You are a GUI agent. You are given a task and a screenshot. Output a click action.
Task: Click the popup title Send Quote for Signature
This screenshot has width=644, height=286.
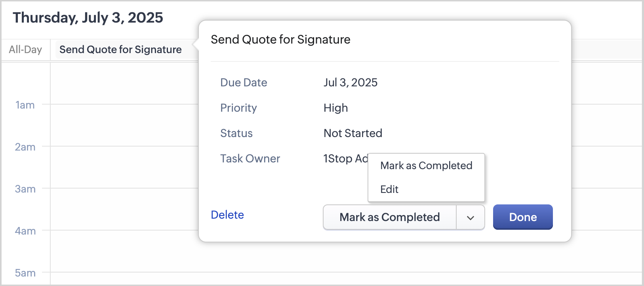pos(280,40)
